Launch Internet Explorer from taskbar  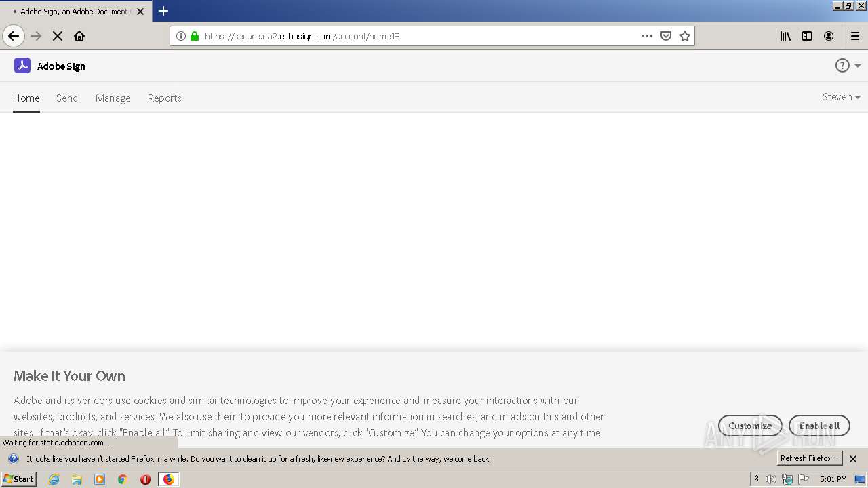tap(54, 479)
